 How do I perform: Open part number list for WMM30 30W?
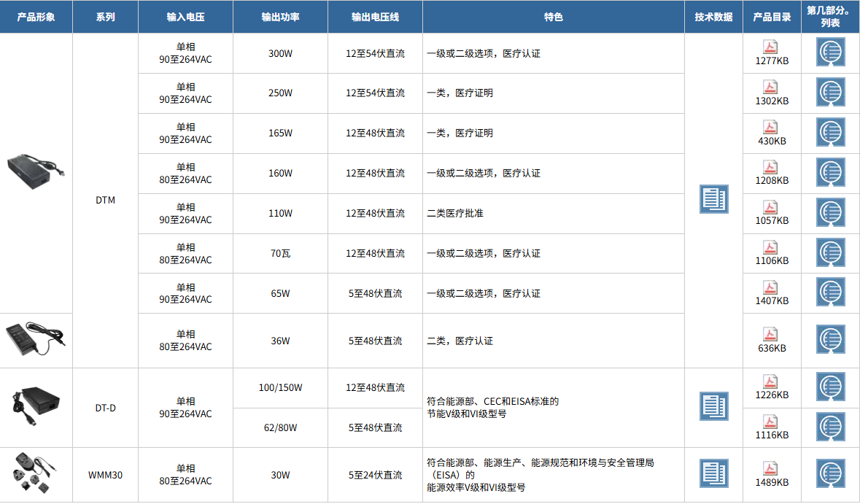[830, 473]
